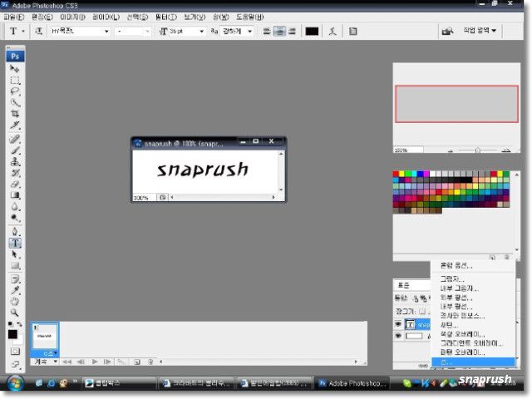
Task: Select the Rectangular Marquee tool
Action: pos(15,81)
